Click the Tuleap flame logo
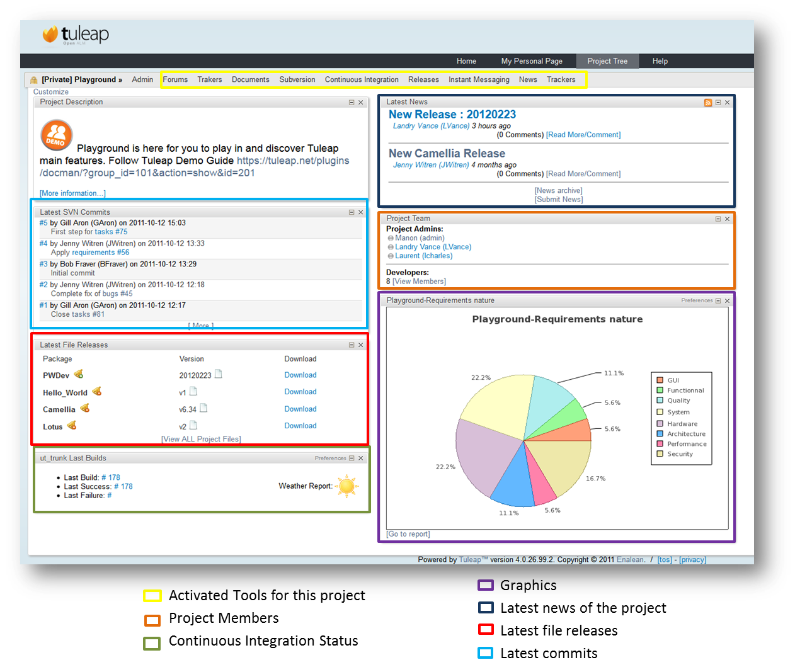Screen dimensions: 795x672 point(50,35)
